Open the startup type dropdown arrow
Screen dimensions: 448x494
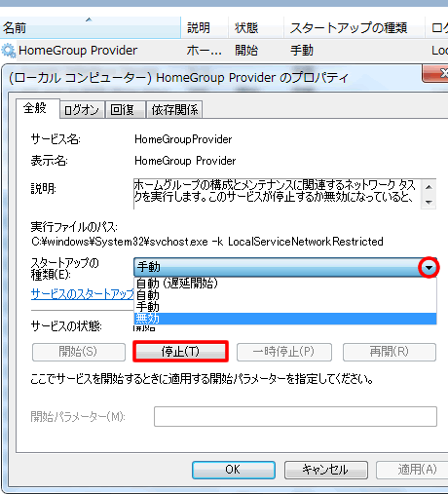coord(429,267)
